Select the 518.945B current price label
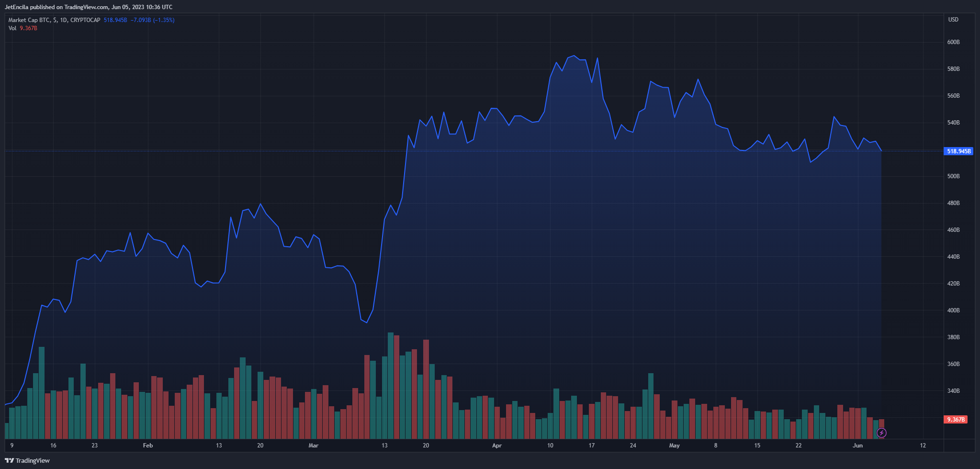Screen dimensions: 980x469 point(959,151)
